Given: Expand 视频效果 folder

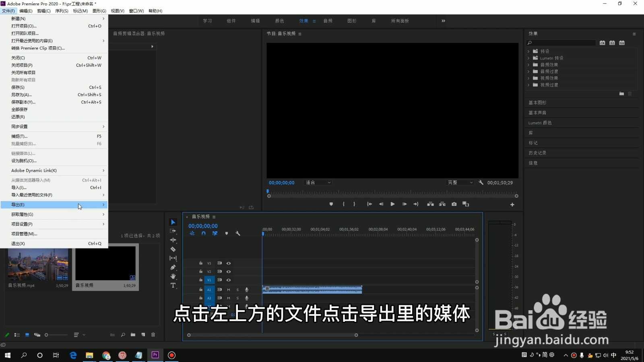Looking at the screenshot, I should 528,78.
